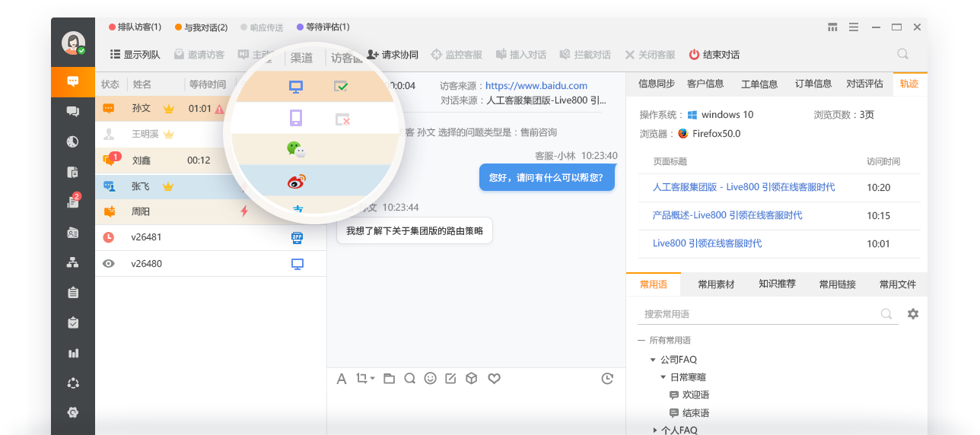Screen dimensions: 980x435
Task: Click the font format A icon
Action: click(x=342, y=378)
